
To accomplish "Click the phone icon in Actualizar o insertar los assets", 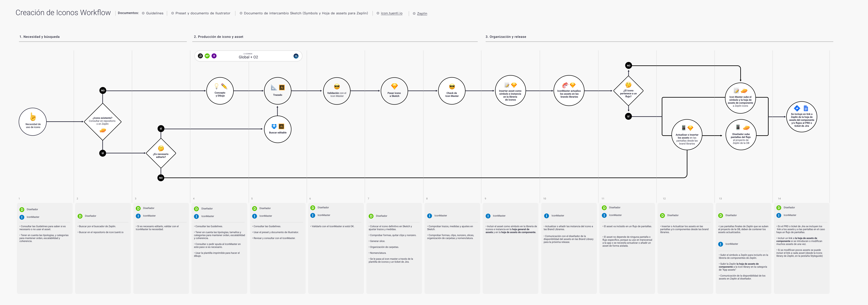I will (x=683, y=128).
